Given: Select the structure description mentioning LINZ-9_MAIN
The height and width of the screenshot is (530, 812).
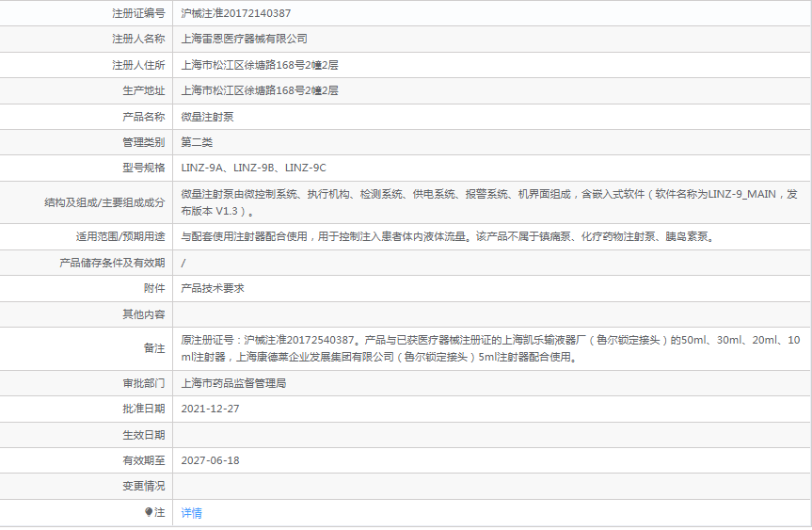Looking at the screenshot, I should (x=489, y=202).
